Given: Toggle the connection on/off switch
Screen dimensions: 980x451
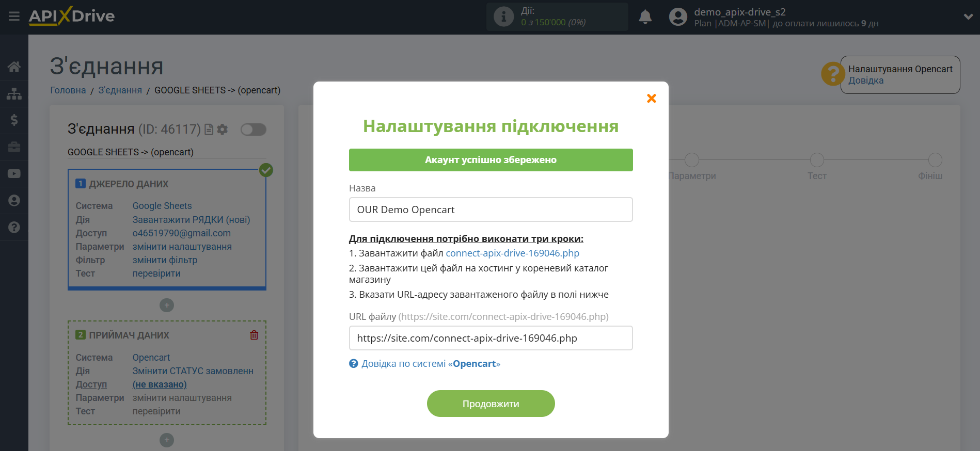Looking at the screenshot, I should 254,130.
